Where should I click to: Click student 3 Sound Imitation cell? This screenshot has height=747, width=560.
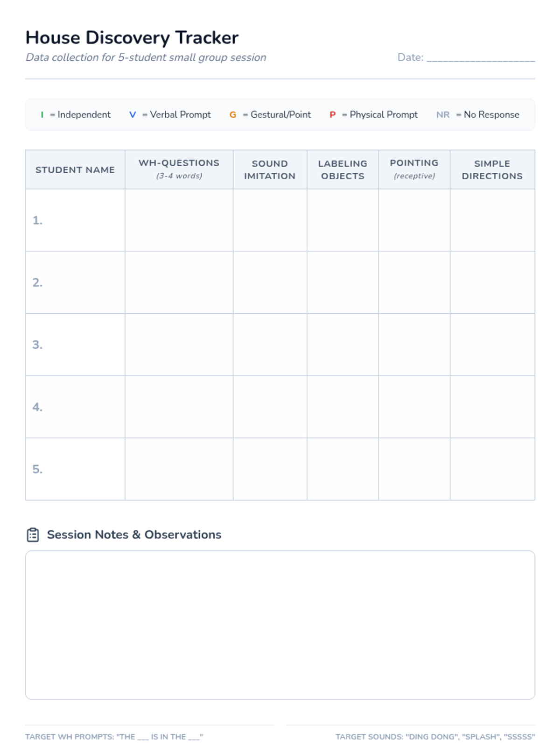coord(270,345)
